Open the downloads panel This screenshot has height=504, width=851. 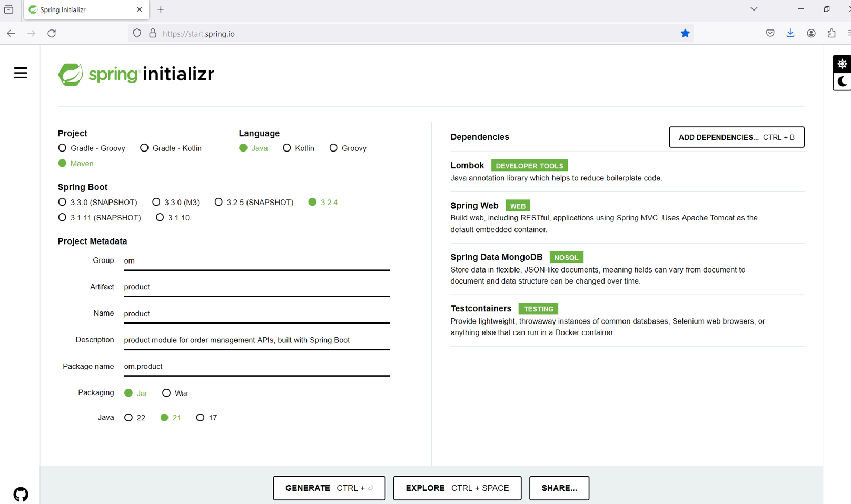pos(790,33)
